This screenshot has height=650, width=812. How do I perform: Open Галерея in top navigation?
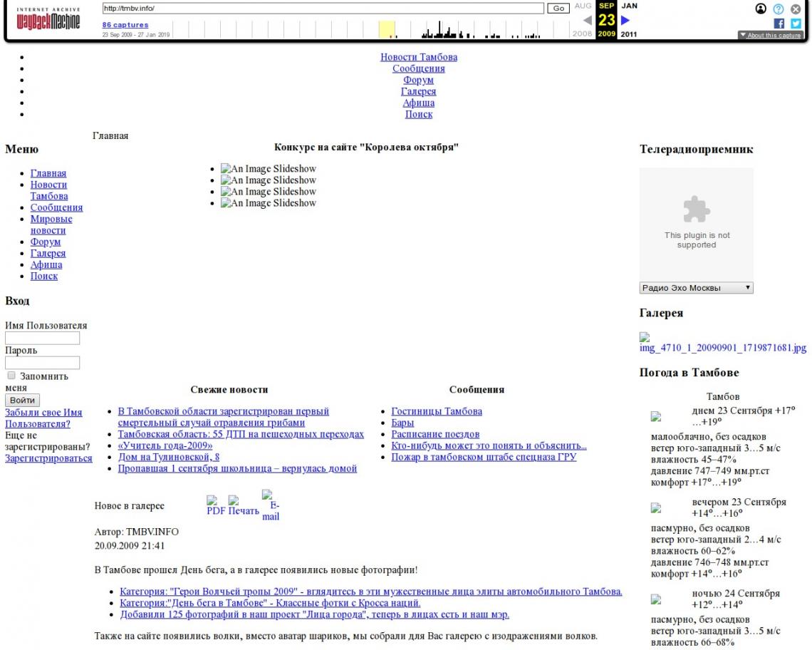[418, 91]
